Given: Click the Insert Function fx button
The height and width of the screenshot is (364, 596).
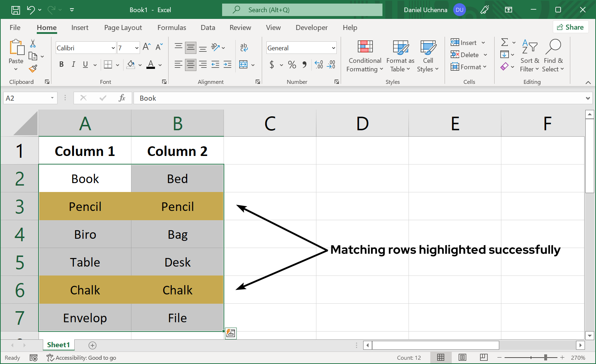Looking at the screenshot, I should click(122, 98).
